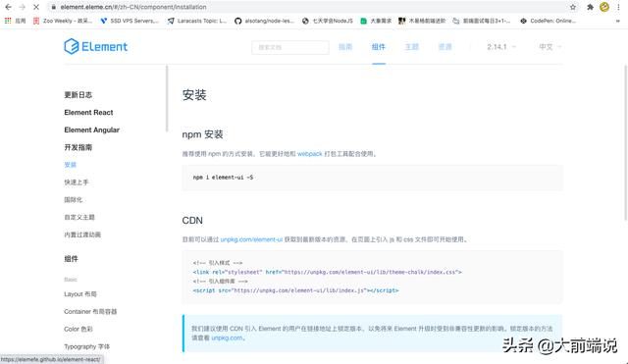Show more bookmarks via the double chevron
The width and height of the screenshot is (628, 364).
pyautogui.click(x=617, y=21)
